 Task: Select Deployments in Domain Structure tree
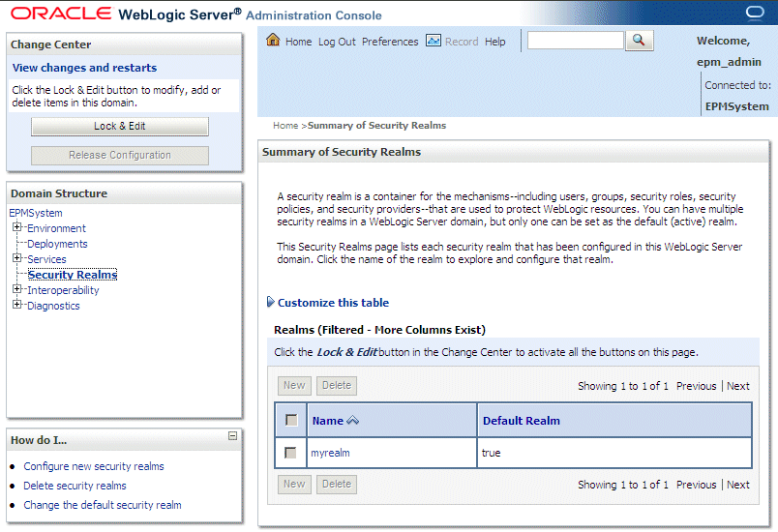point(57,244)
